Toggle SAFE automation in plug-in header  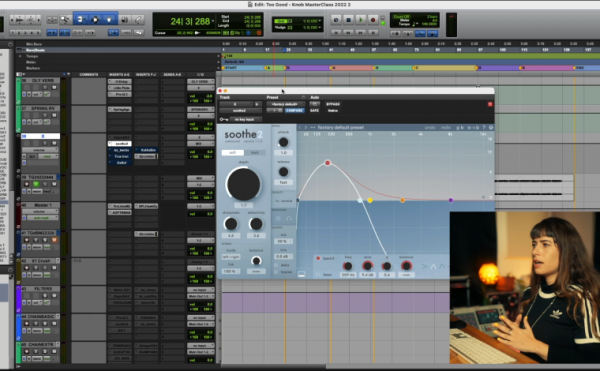314,111
